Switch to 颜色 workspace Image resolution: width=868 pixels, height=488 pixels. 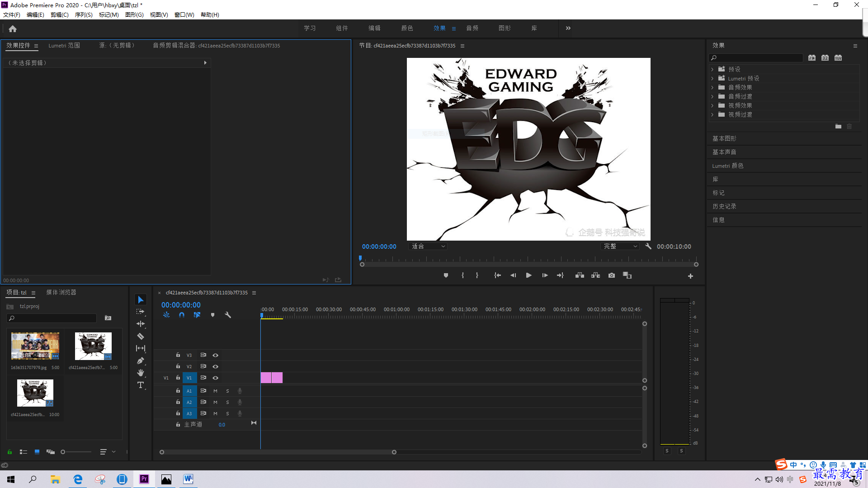(x=407, y=28)
